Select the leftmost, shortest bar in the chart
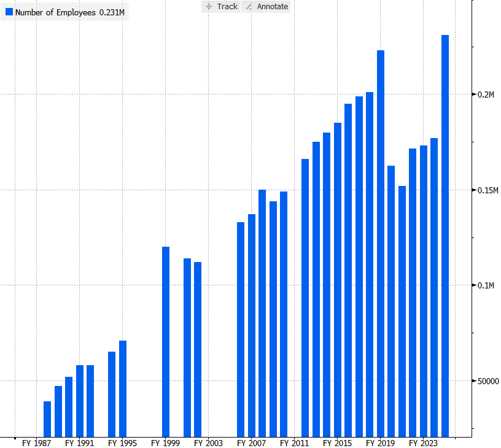Screen dimensions: 501x448 pos(47,419)
